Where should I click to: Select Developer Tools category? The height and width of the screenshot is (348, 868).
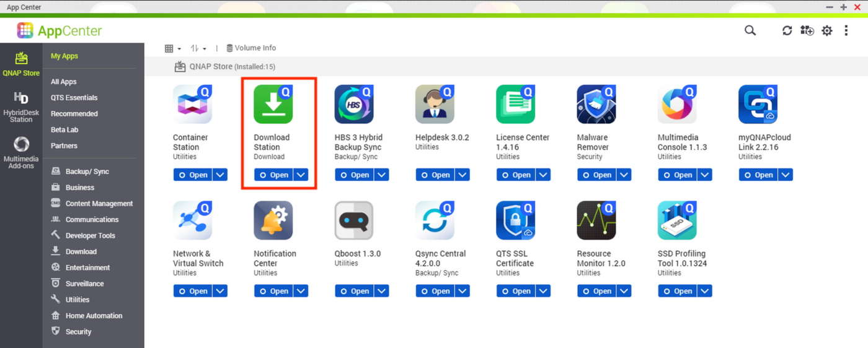[82, 236]
